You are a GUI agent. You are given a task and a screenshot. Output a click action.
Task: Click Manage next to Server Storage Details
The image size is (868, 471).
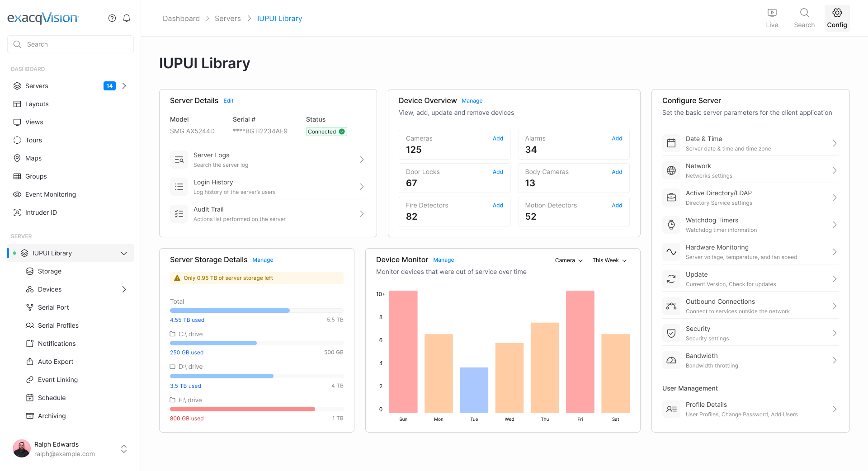[263, 260]
